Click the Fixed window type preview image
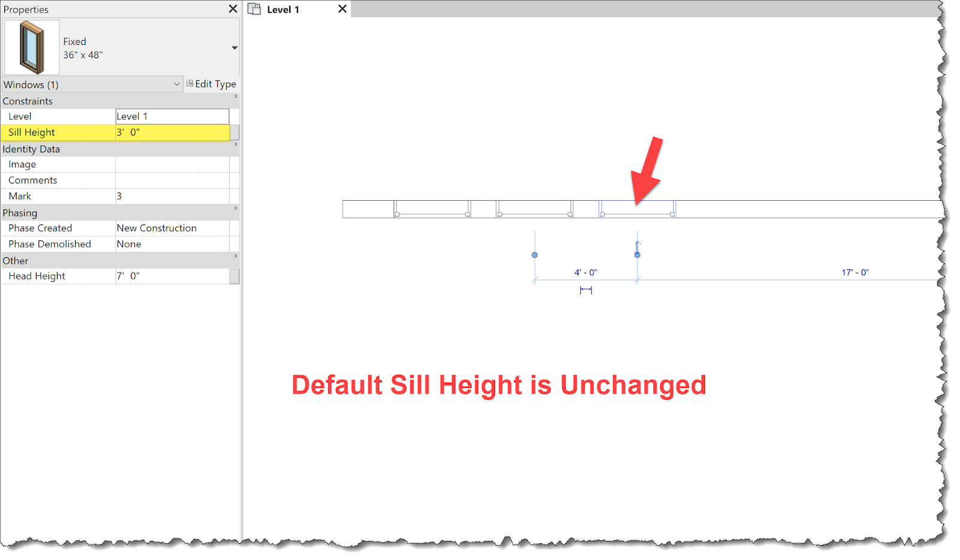960x560 pixels. (x=31, y=47)
